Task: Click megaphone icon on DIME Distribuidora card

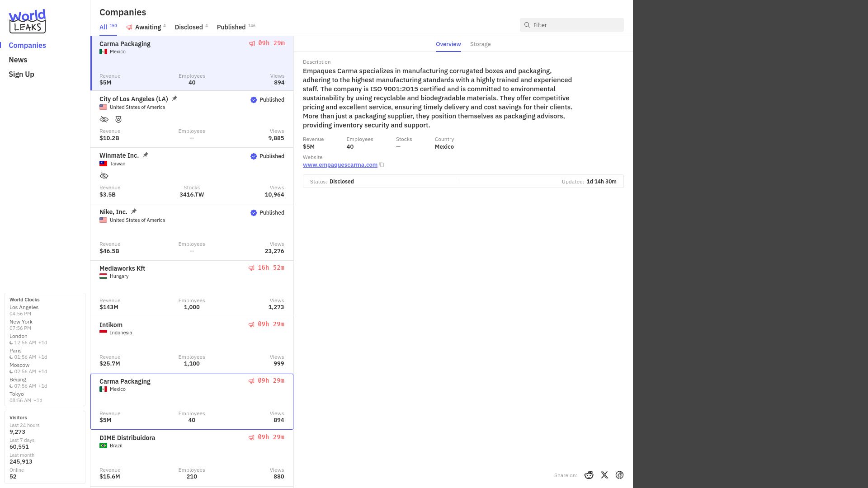Action: pyautogui.click(x=251, y=437)
